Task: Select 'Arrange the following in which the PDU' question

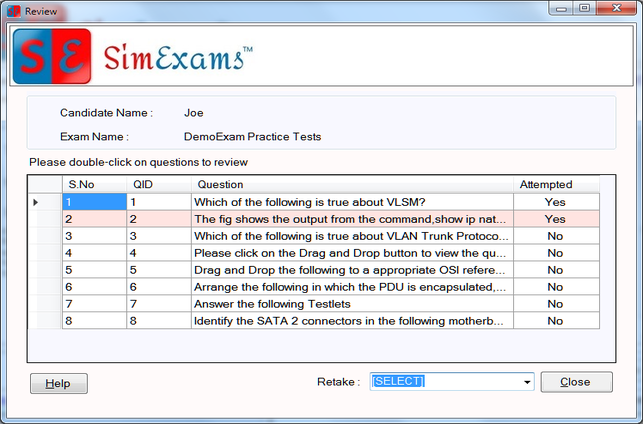Action: 352,287
